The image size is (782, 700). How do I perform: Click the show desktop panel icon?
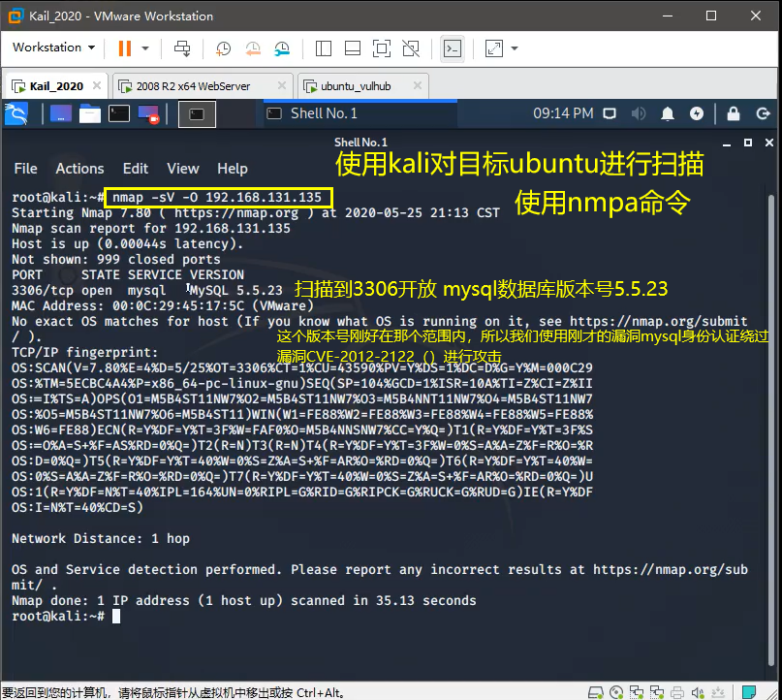click(x=61, y=113)
